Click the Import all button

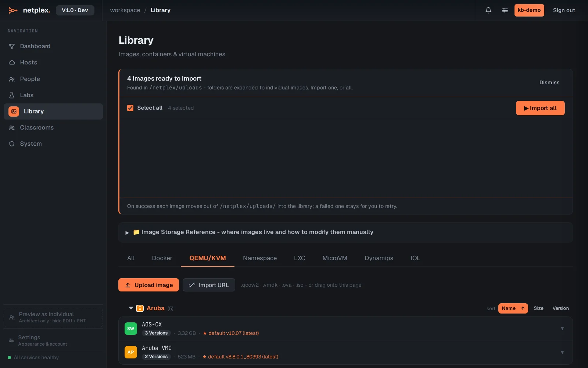pos(540,108)
